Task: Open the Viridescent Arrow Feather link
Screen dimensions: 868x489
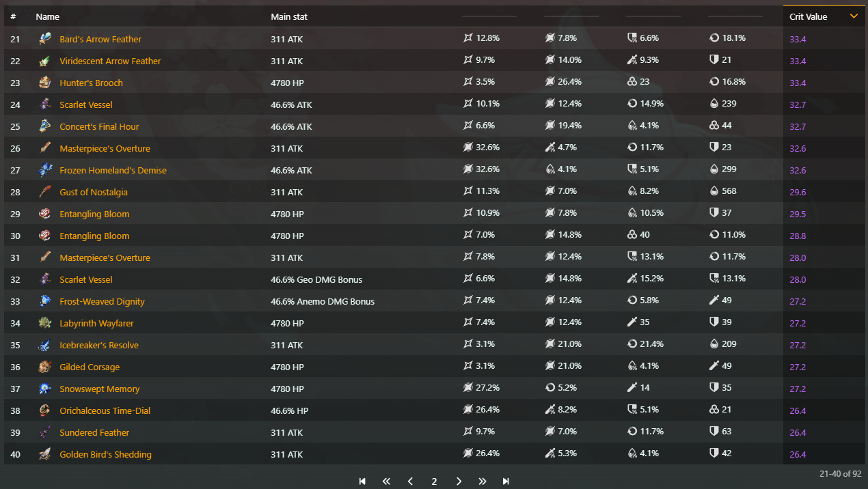Action: coord(110,61)
